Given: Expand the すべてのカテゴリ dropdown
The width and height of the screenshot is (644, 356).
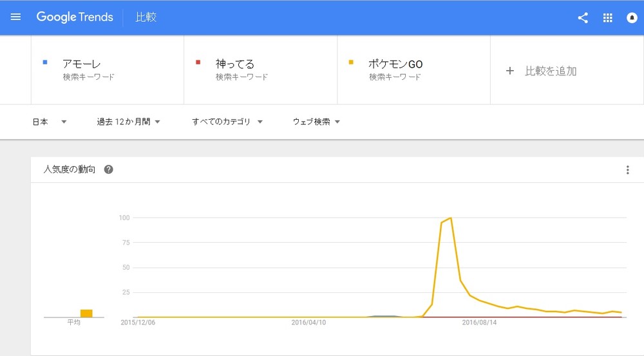Looking at the screenshot, I should (227, 122).
